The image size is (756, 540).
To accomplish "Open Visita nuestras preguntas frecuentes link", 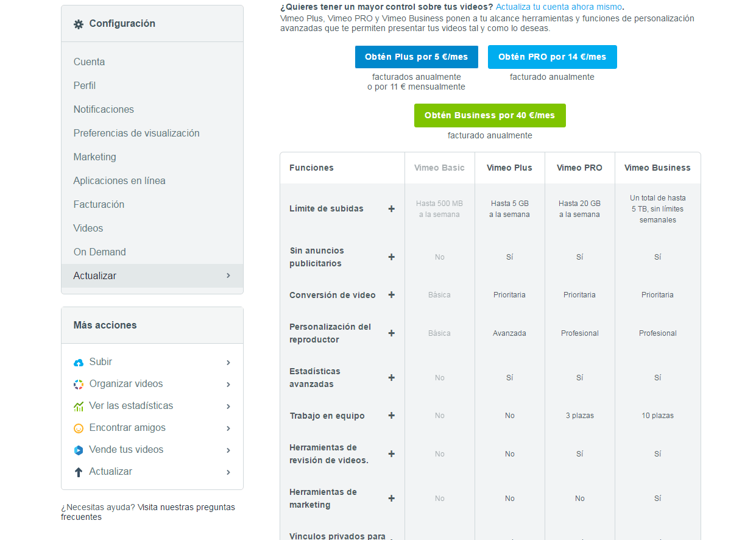I will [x=148, y=512].
